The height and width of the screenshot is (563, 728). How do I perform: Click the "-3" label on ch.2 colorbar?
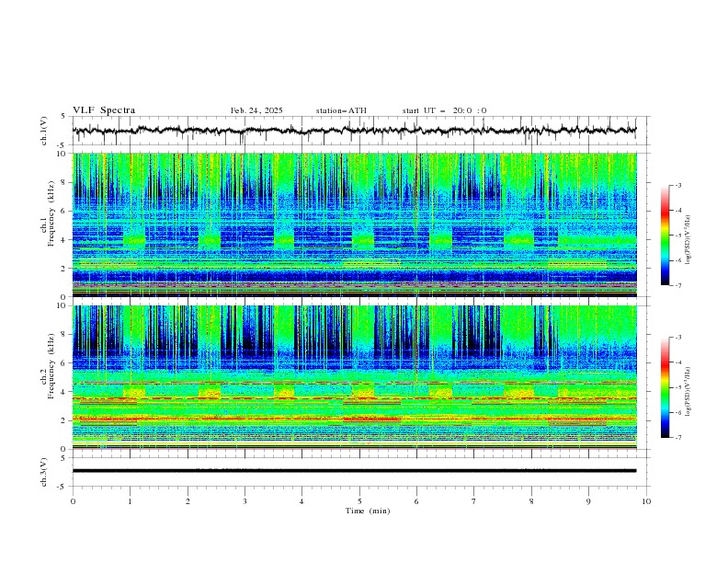pyautogui.click(x=678, y=338)
